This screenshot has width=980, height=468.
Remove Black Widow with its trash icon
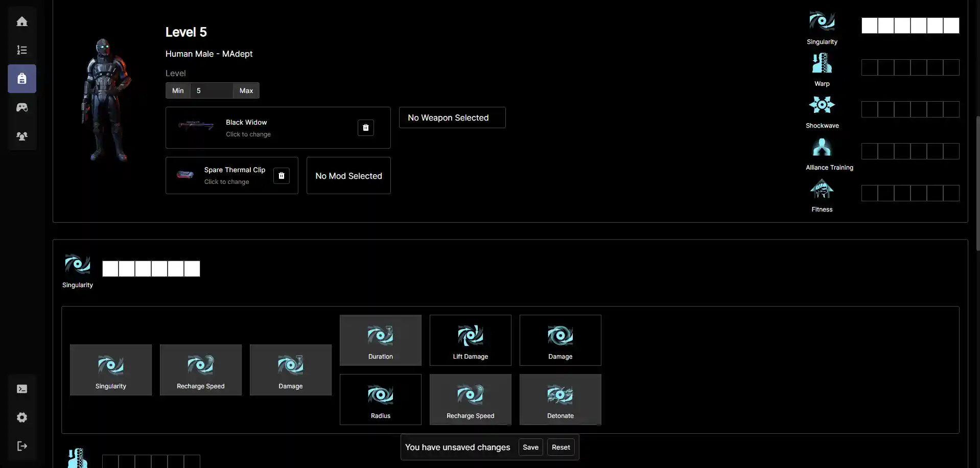click(366, 128)
